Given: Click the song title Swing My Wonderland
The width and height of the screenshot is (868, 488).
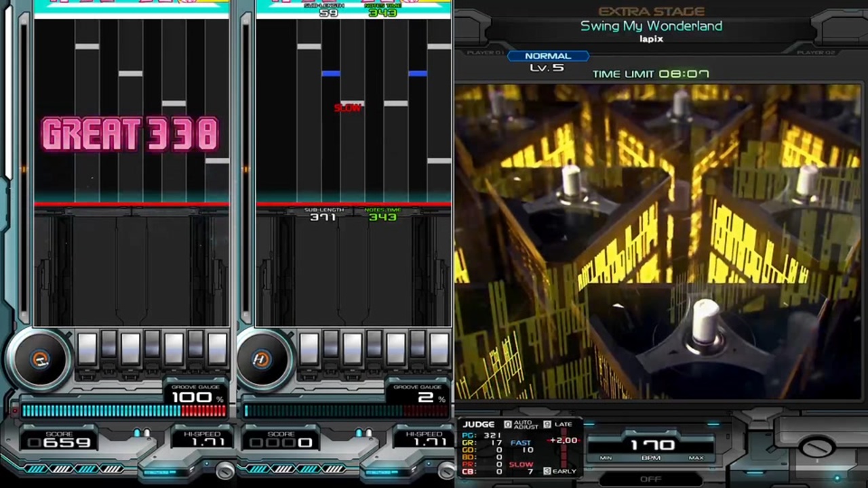Looking at the screenshot, I should coord(651,26).
